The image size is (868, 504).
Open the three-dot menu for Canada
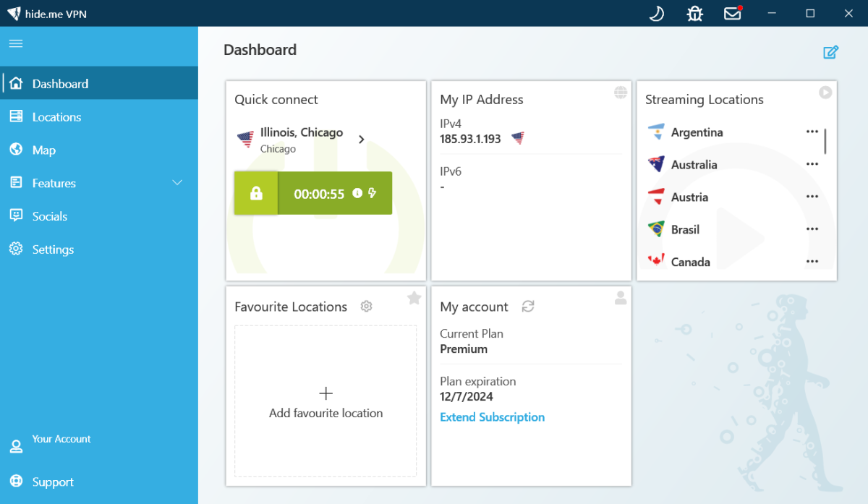click(812, 262)
